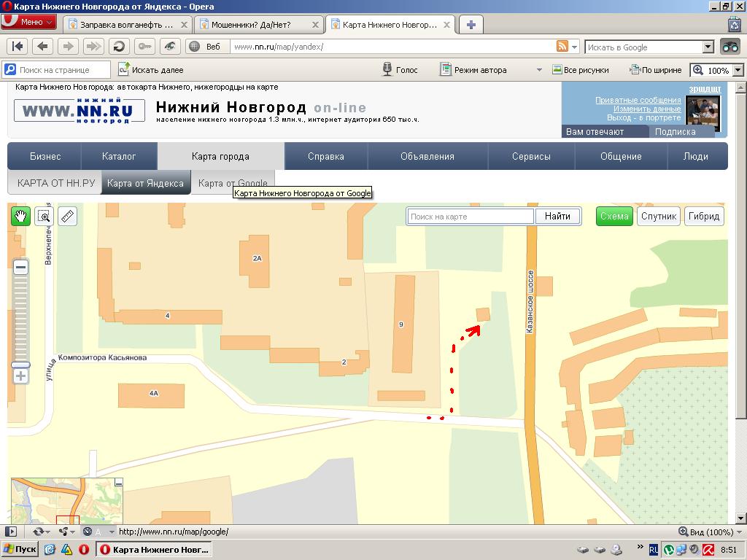Open the Общение menu

tap(621, 156)
